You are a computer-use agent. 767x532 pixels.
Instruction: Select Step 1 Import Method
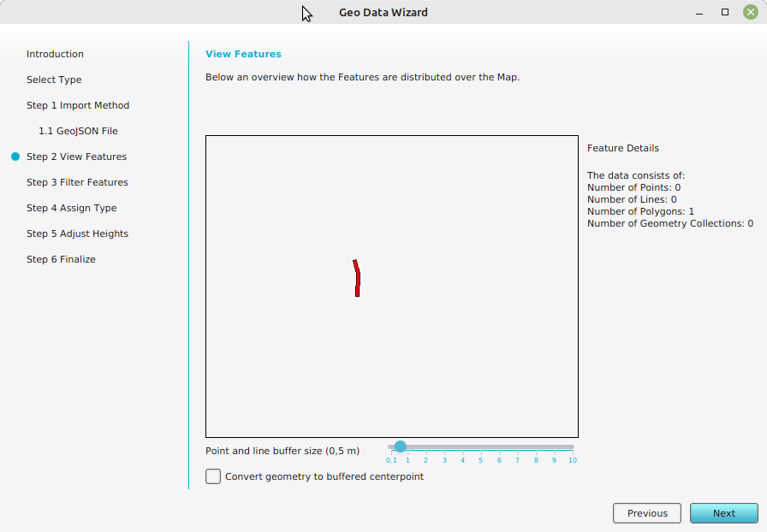[x=78, y=105]
